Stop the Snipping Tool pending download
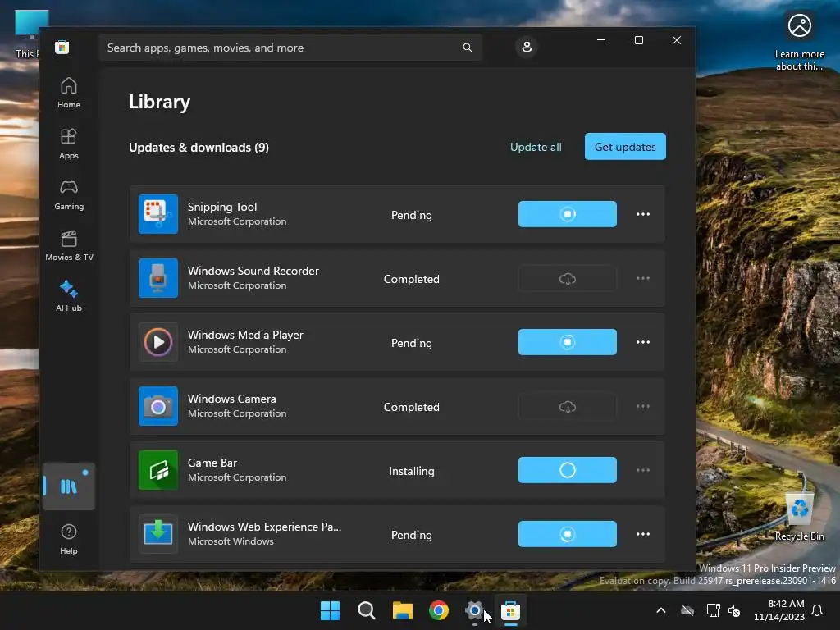 click(x=568, y=214)
